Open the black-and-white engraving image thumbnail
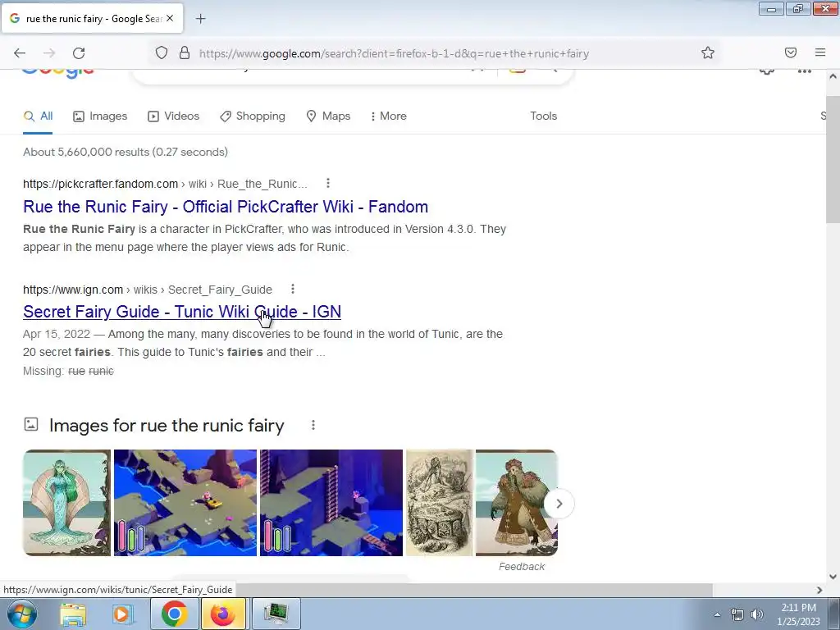The width and height of the screenshot is (840, 630). [440, 503]
